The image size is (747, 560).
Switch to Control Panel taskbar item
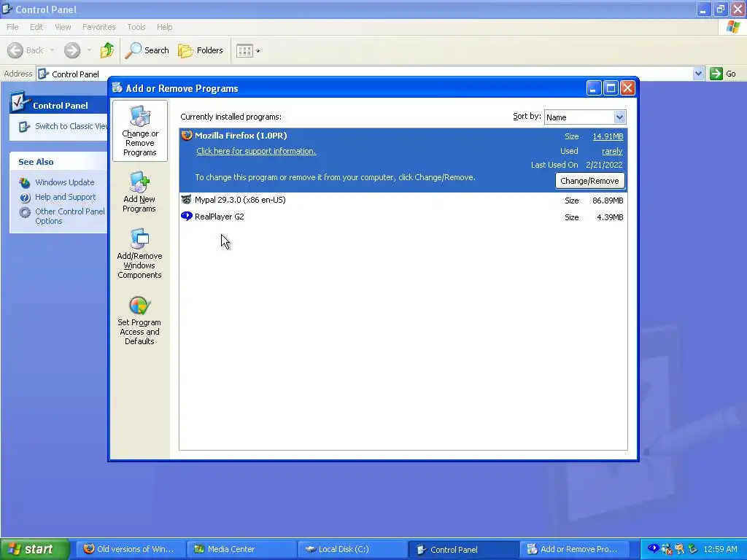pos(462,549)
